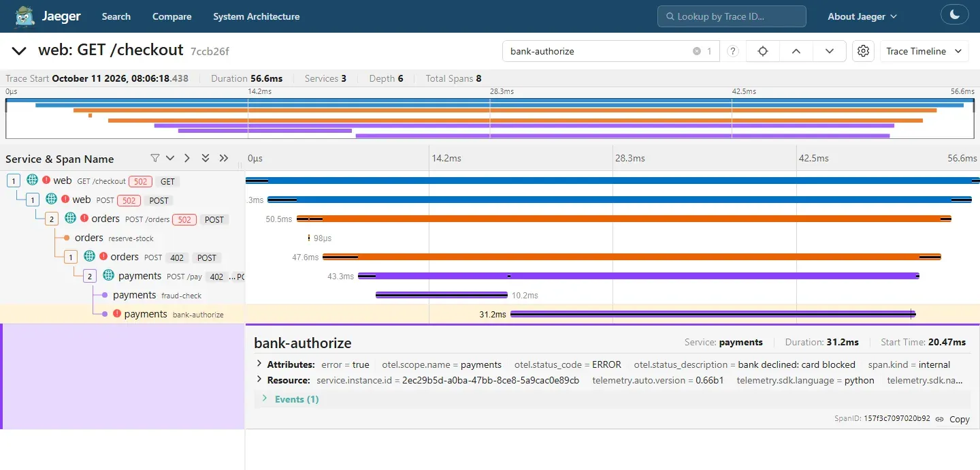The width and height of the screenshot is (980, 470).
Task: Open the Search page
Action: [x=116, y=16]
